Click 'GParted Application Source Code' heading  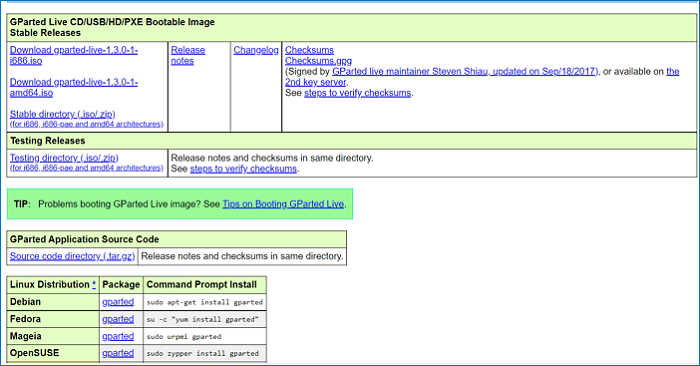click(x=84, y=239)
